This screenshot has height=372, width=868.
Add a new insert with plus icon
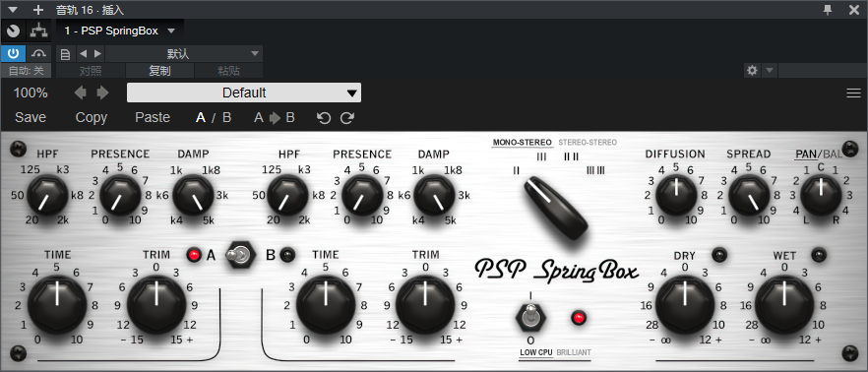pos(38,10)
